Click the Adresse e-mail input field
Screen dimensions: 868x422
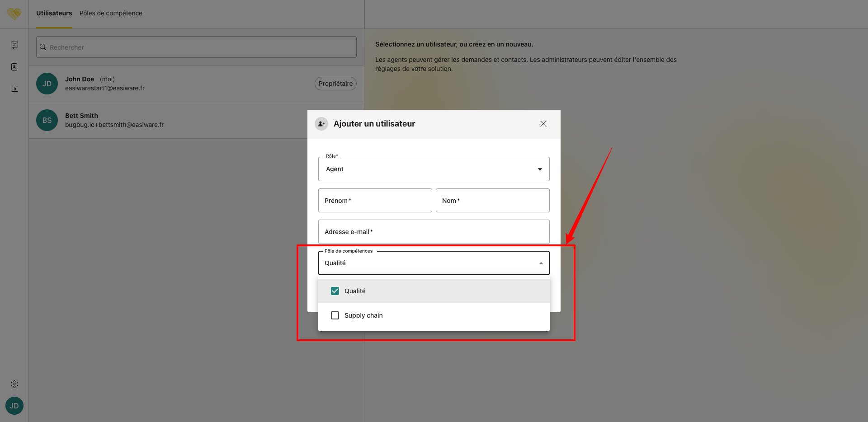[434, 232]
